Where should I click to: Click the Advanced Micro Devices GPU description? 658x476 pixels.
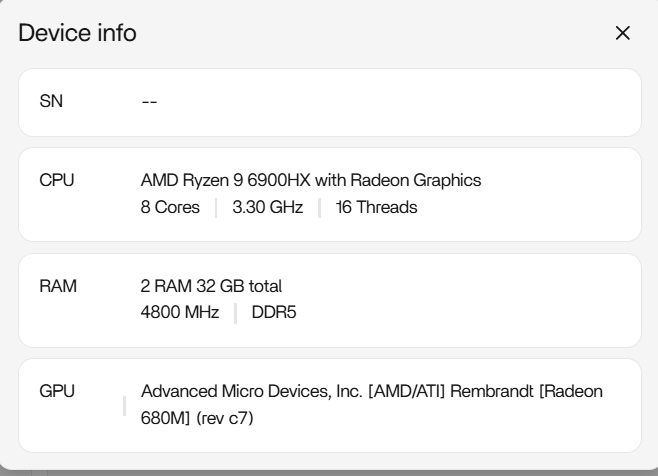pos(371,391)
